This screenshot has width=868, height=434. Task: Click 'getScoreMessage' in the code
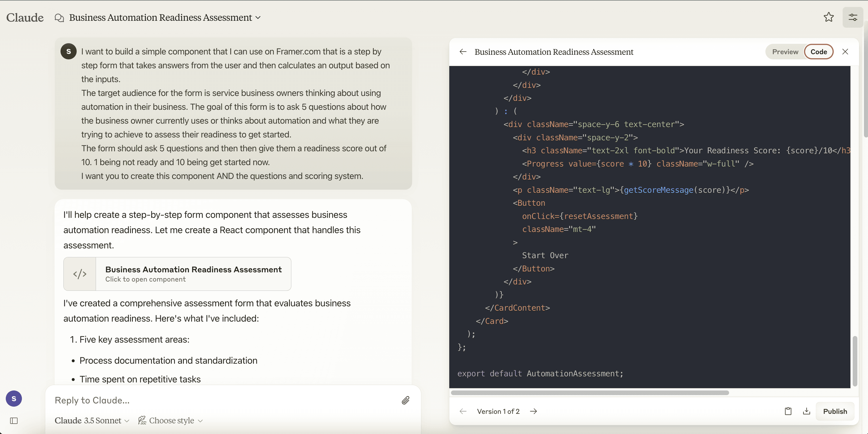(658, 190)
